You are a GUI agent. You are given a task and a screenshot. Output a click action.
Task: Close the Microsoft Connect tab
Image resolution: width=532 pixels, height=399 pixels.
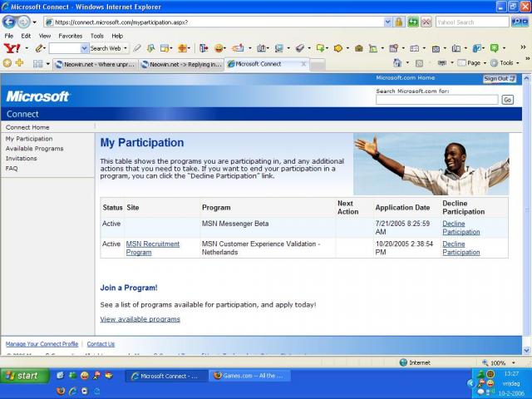tap(303, 64)
